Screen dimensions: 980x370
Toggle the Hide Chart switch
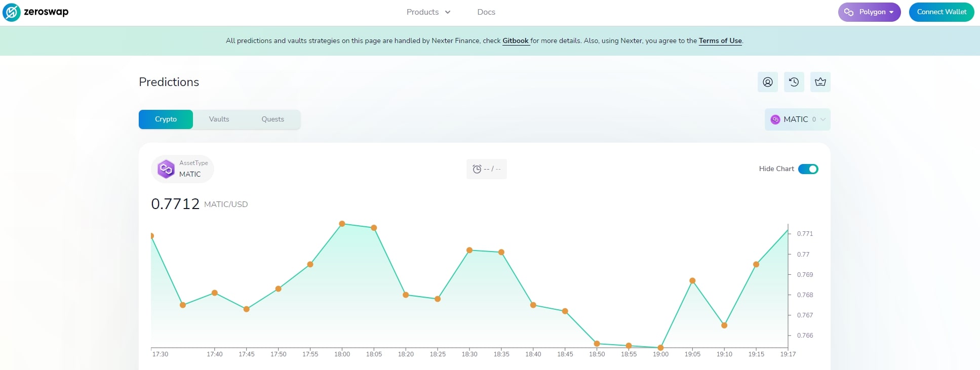(x=808, y=169)
